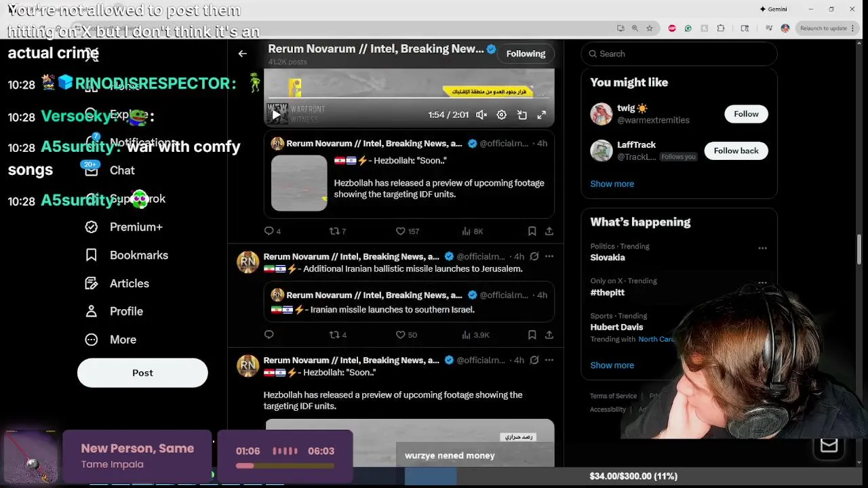The image size is (868, 488).
Task: Open the Extensions puzzle piece menu
Action: [x=721, y=28]
